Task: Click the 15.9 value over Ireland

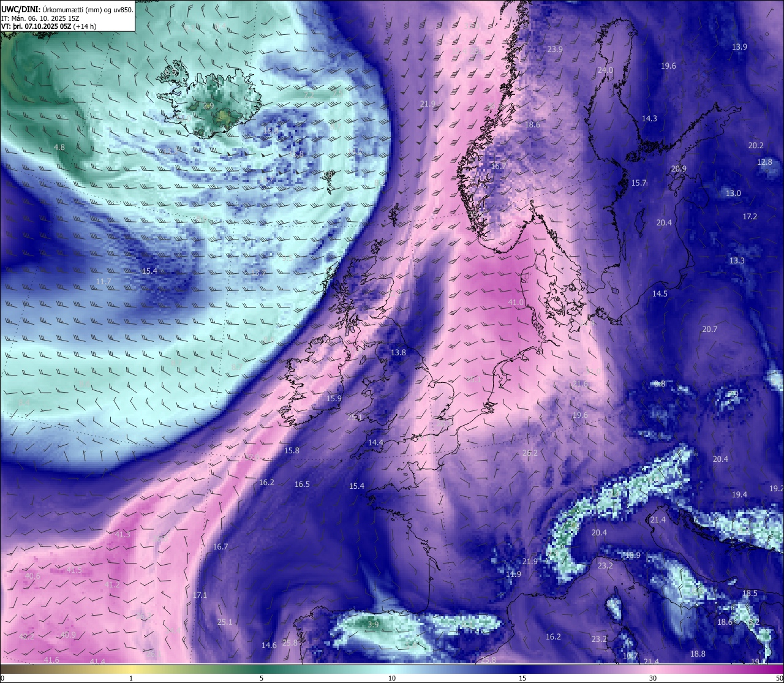Action: (334, 399)
